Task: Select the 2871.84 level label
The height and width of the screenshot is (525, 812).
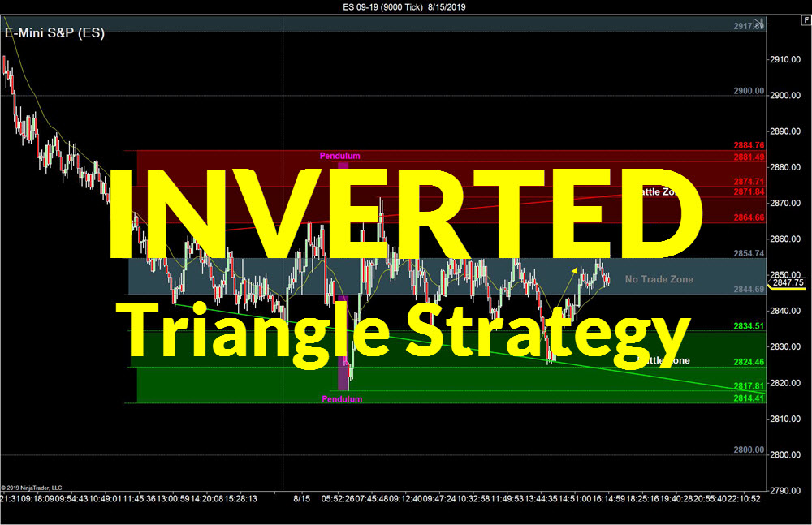Action: (749, 191)
